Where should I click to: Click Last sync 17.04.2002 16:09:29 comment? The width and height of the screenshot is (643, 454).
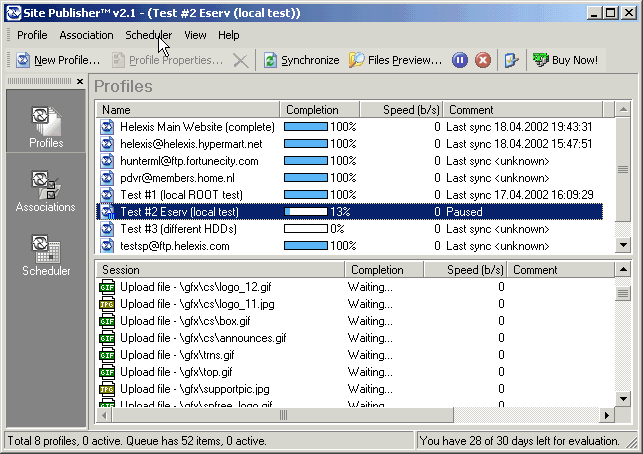(x=520, y=195)
